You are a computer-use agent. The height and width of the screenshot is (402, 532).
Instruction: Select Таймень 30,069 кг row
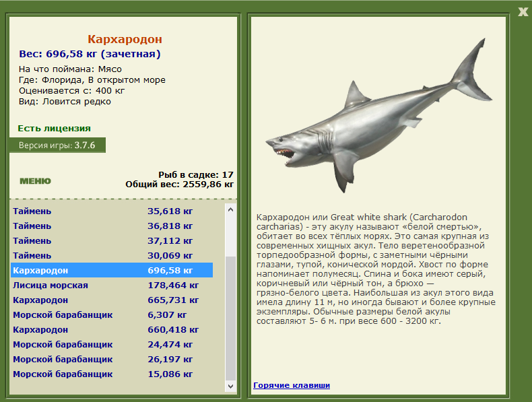coord(112,256)
